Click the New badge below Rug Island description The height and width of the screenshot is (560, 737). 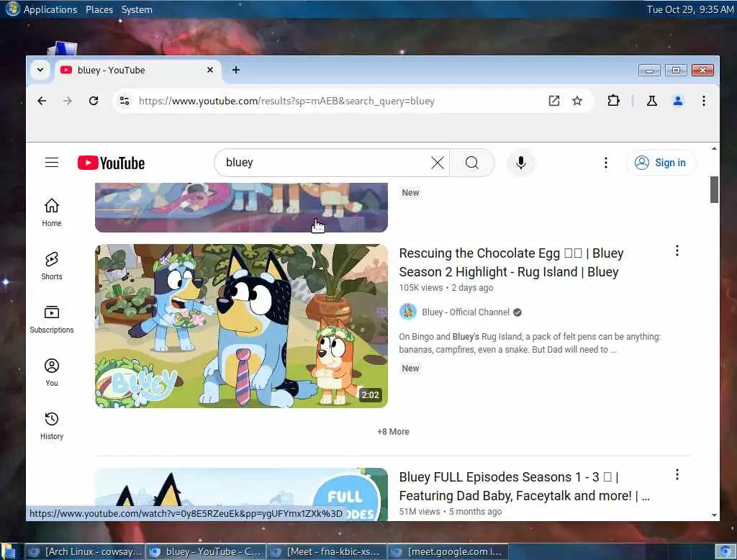point(410,368)
